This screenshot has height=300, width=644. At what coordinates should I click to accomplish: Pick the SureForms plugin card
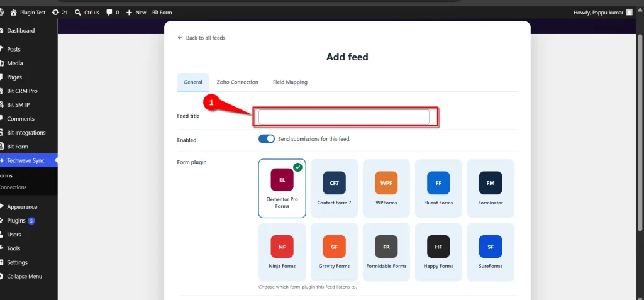point(491,252)
